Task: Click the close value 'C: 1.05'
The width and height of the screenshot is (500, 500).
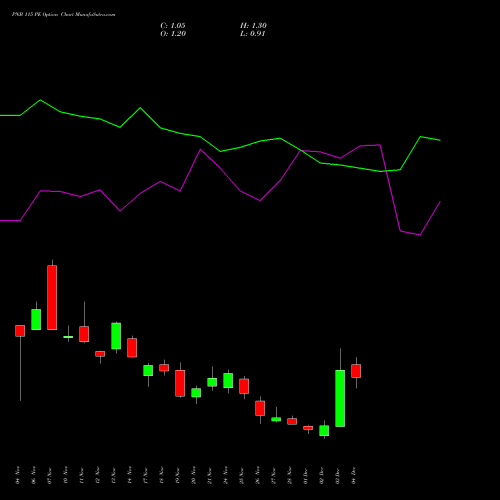Action: point(173,26)
